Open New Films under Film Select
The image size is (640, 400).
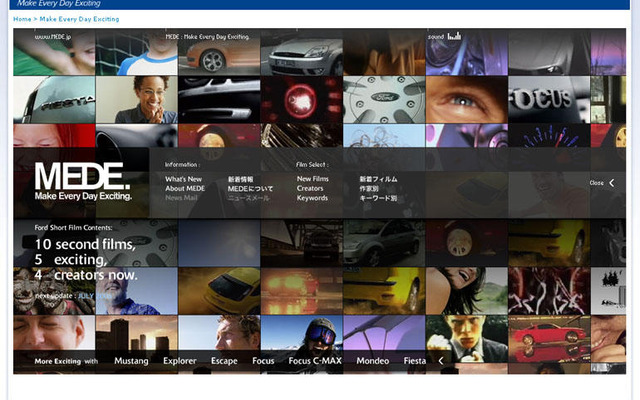[x=313, y=179]
